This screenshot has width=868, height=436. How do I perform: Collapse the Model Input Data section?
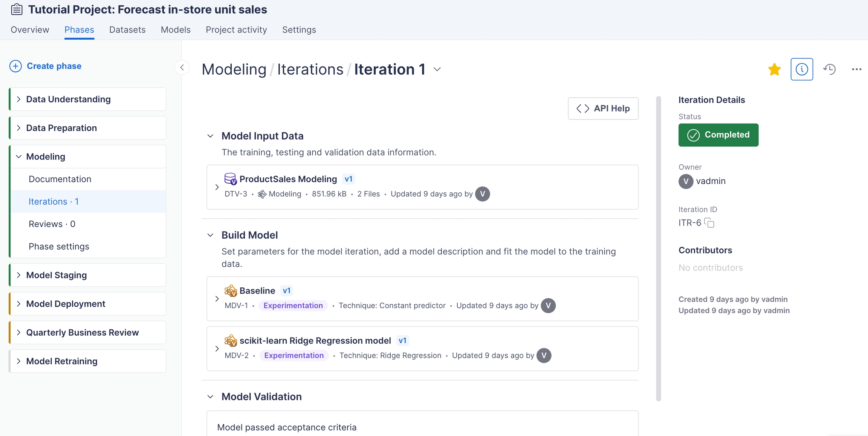pos(210,136)
